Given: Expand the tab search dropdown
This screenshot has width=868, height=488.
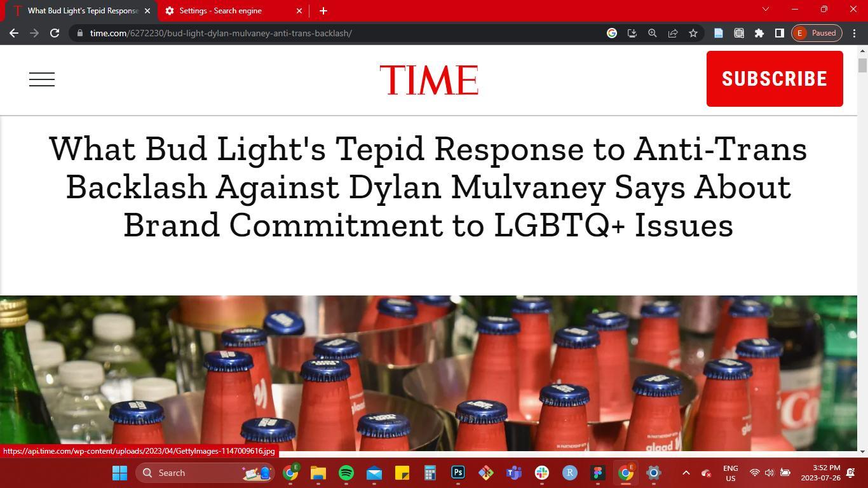Looking at the screenshot, I should [766, 10].
